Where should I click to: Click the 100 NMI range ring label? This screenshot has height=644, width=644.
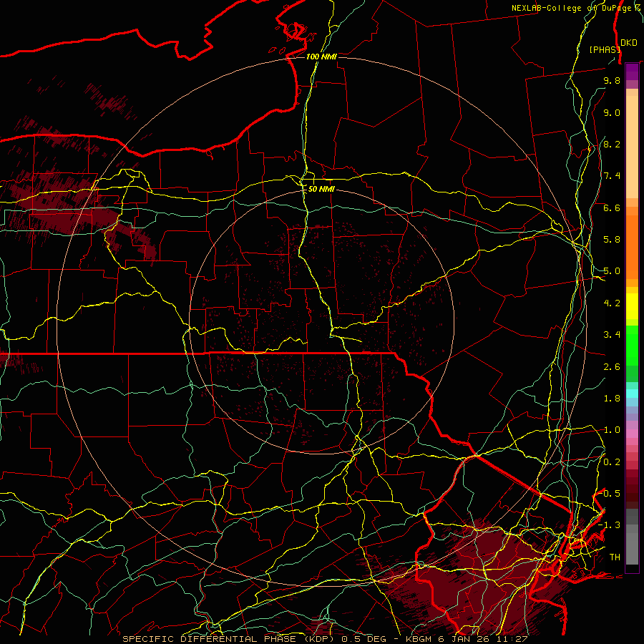coord(321,57)
